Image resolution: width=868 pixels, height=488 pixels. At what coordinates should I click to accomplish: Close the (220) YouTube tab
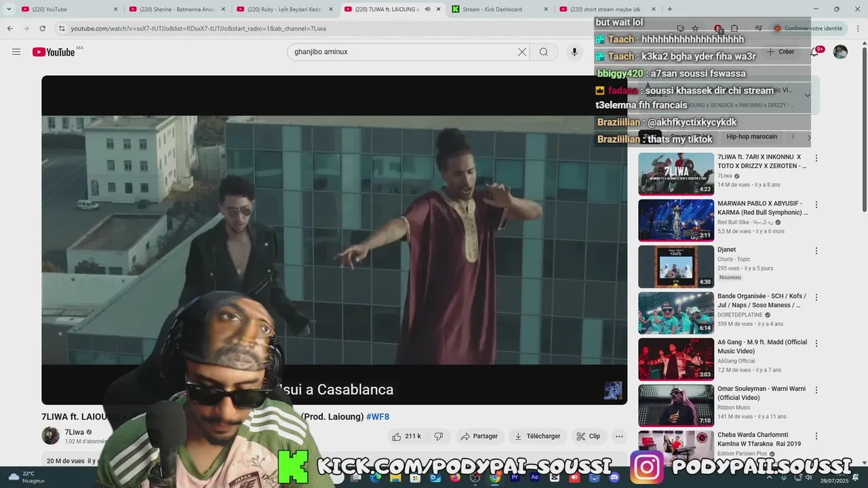pos(115,9)
